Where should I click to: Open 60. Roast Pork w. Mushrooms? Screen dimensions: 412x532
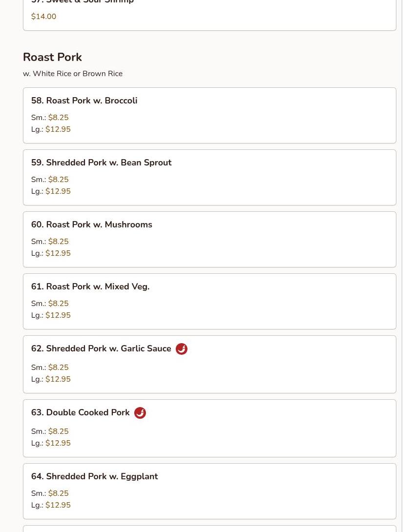[92, 225]
